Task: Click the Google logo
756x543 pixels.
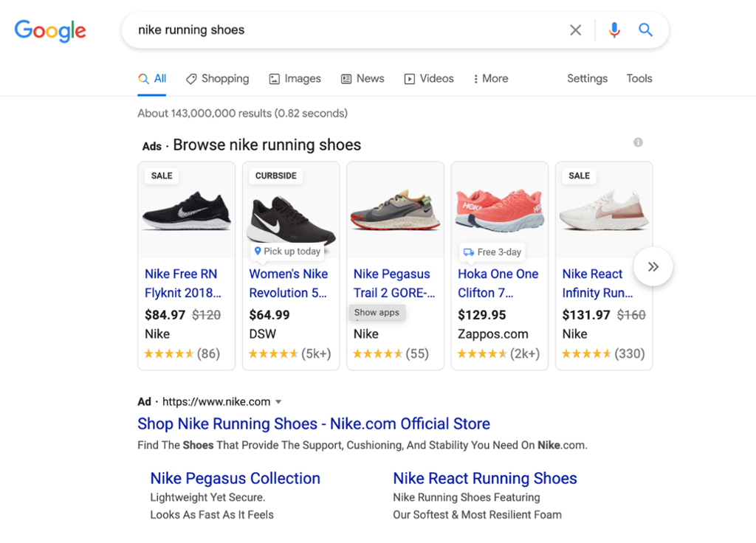Action: click(50, 31)
